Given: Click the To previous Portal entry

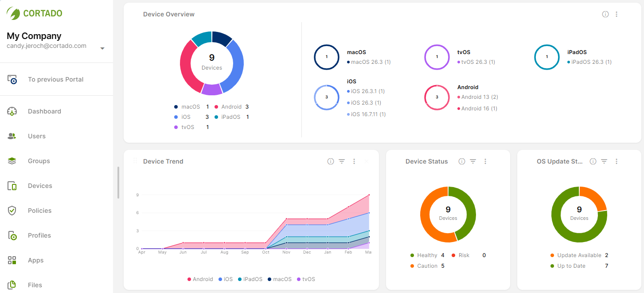Looking at the screenshot, I should point(55,79).
